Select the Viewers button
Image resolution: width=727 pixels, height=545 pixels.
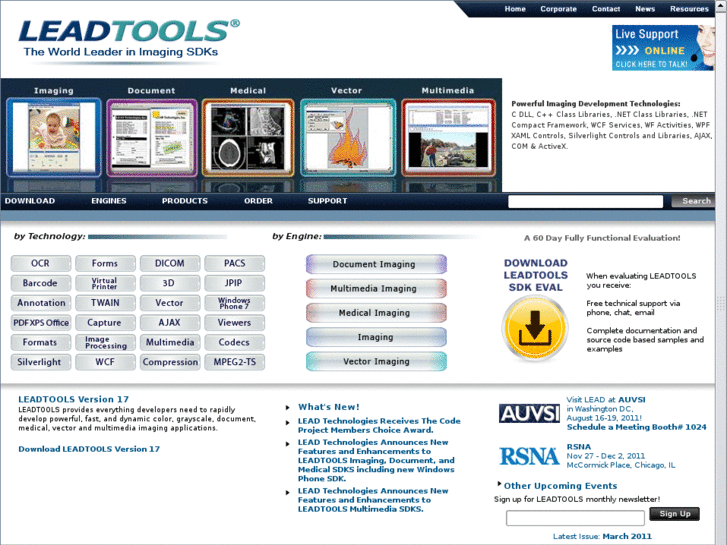click(x=235, y=323)
